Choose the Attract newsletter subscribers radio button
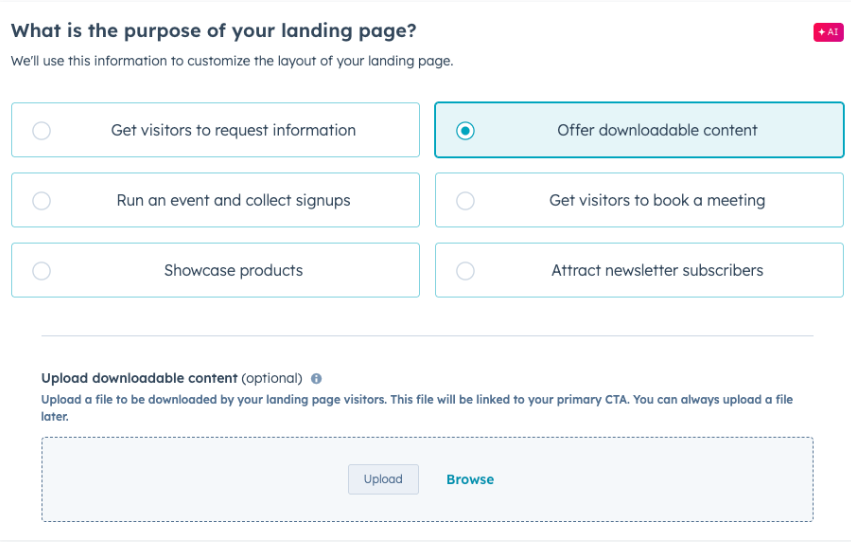The image size is (851, 542). tap(465, 271)
